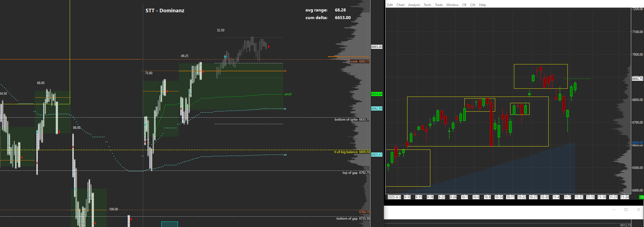Click the 2025-9-3 date axis label
Image resolution: width=644 pixels, height=227 pixels.
(x=394, y=197)
